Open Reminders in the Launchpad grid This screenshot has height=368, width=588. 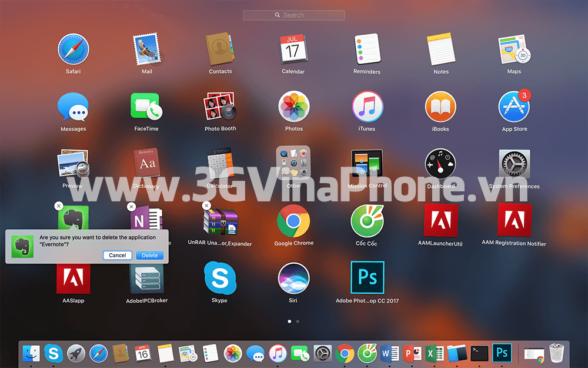pyautogui.click(x=367, y=49)
